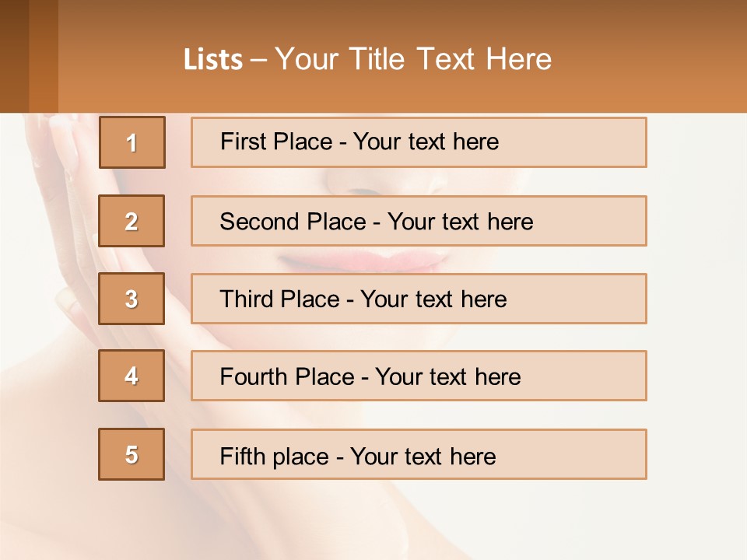Image resolution: width=747 pixels, height=560 pixels.
Task: Click the empty background right of the Third Place box
Action: (693, 299)
